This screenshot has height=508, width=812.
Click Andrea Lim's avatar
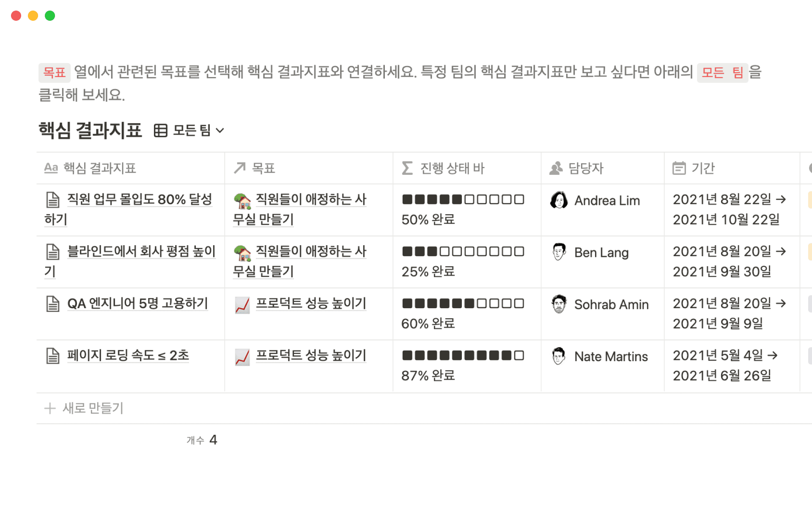point(559,200)
